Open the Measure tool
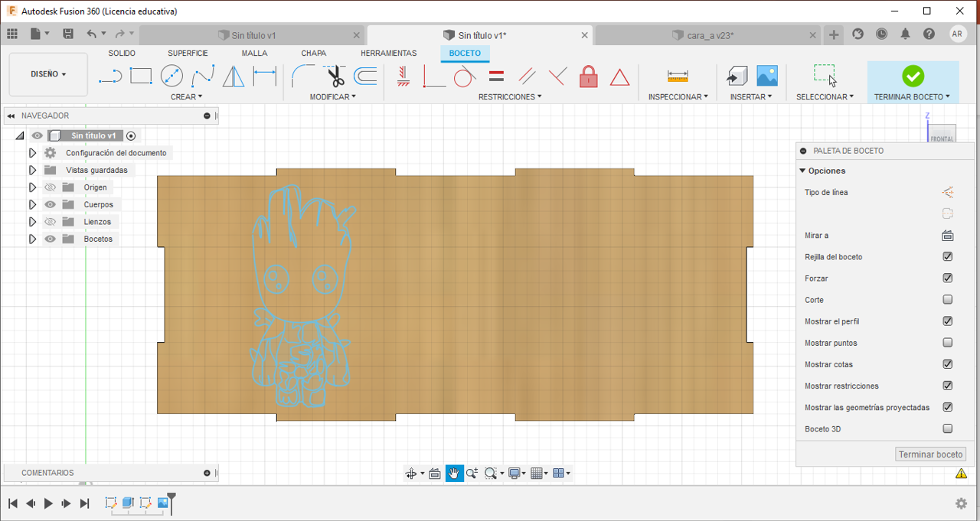980x521 pixels. click(x=678, y=76)
